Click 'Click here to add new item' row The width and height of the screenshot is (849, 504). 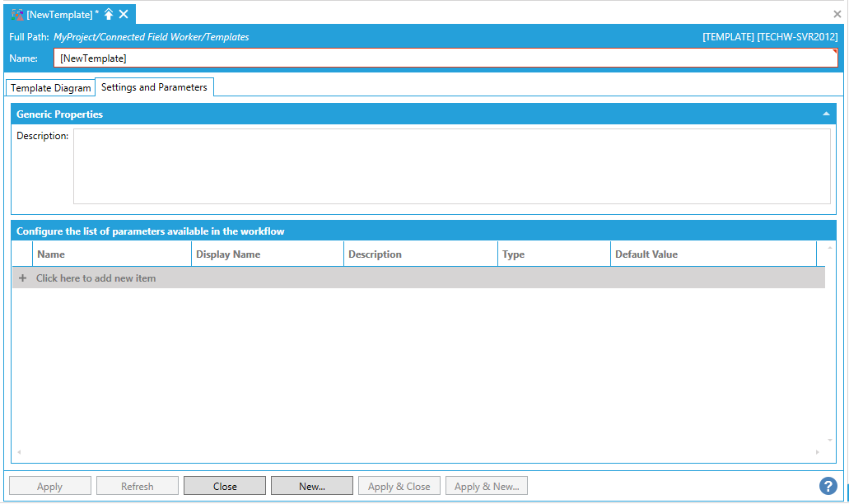pos(96,278)
